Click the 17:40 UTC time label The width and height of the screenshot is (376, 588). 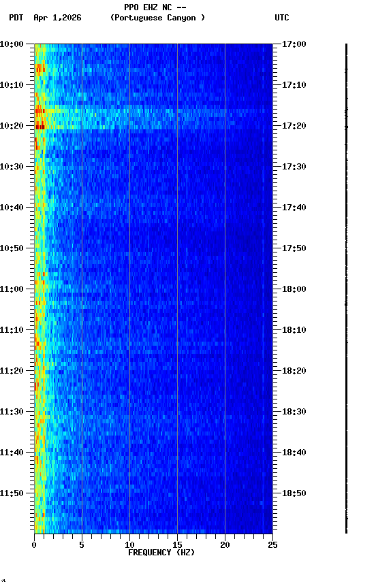[294, 208]
